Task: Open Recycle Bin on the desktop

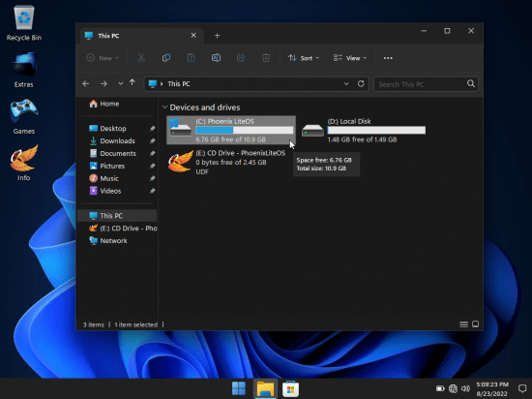Action: click(24, 23)
